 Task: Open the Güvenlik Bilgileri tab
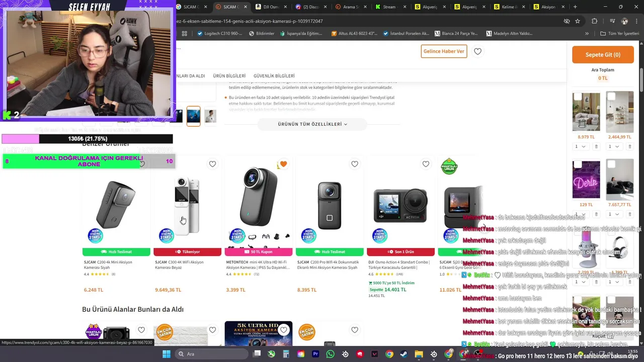pos(274,76)
